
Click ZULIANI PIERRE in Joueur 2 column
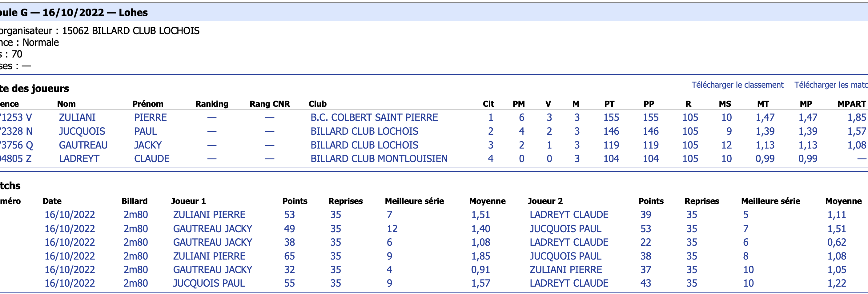[x=565, y=269]
